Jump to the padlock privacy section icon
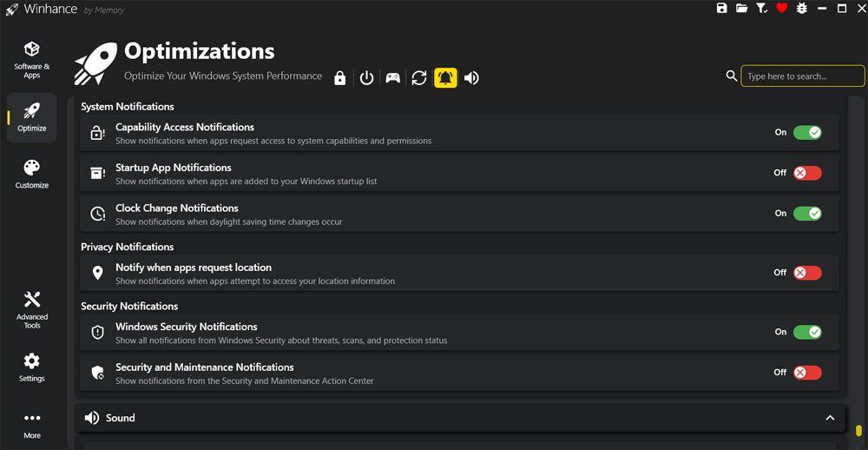 (x=339, y=78)
